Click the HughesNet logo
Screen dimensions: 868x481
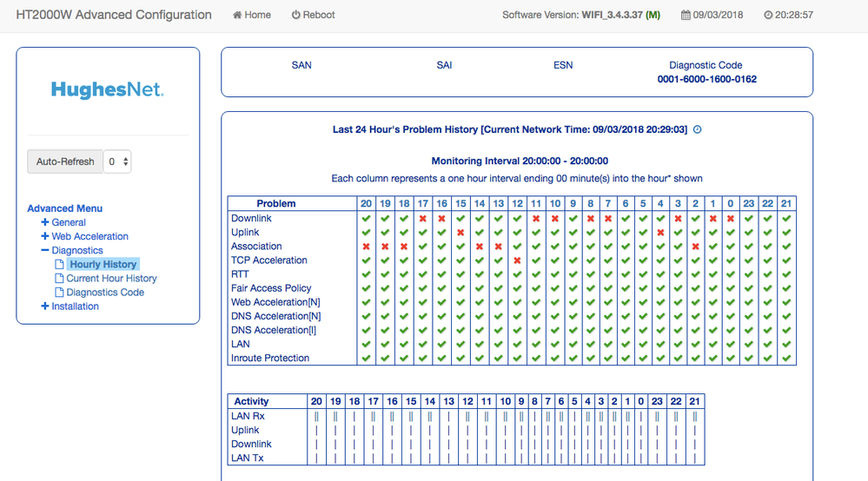click(x=107, y=89)
